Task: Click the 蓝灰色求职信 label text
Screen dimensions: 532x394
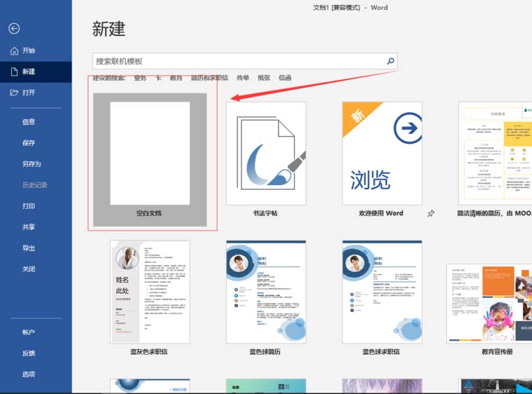Action: [x=149, y=352]
